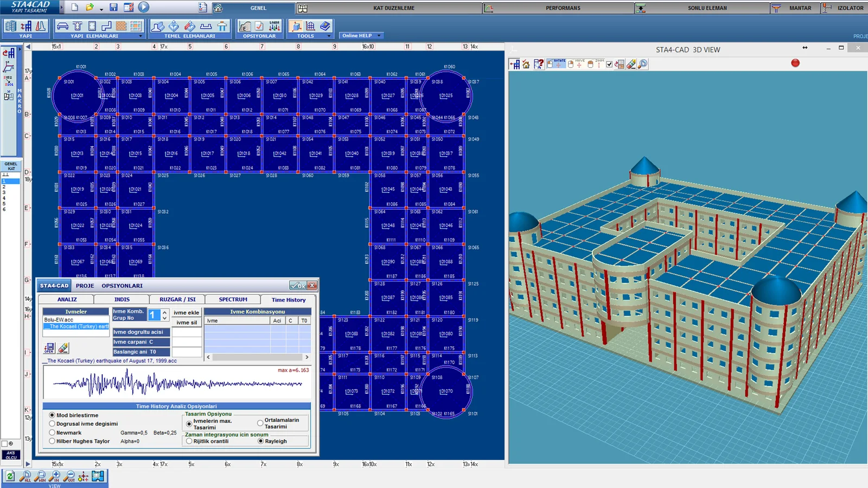The width and height of the screenshot is (868, 488).
Task: Select the ROTATE mouse mode in 3D view
Action: click(556, 64)
